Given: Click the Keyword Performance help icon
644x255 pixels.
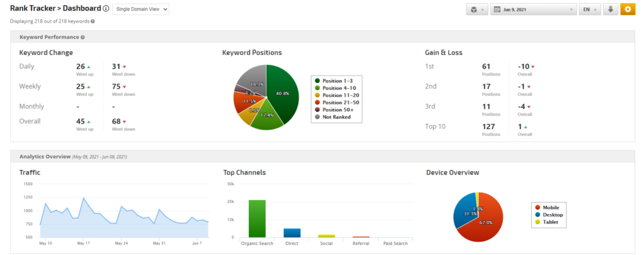Looking at the screenshot, I should coord(83,37).
